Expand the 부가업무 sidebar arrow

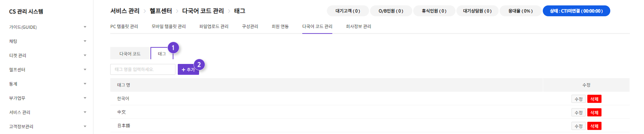(x=85, y=98)
